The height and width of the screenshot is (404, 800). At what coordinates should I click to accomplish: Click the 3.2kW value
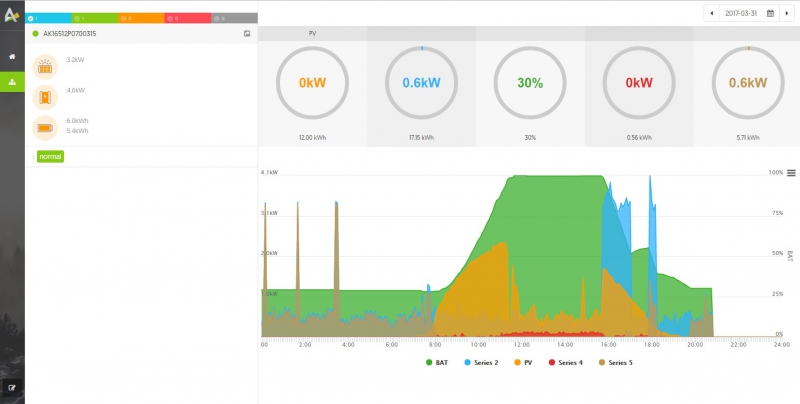75,60
